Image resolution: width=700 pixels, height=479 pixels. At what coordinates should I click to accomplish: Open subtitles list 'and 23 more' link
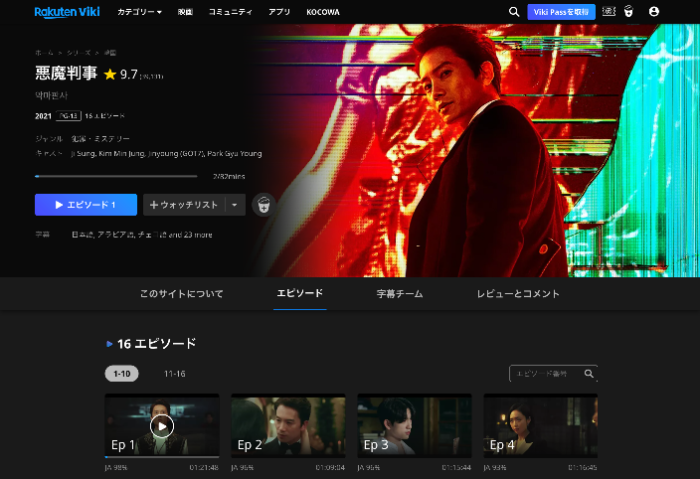point(190,235)
